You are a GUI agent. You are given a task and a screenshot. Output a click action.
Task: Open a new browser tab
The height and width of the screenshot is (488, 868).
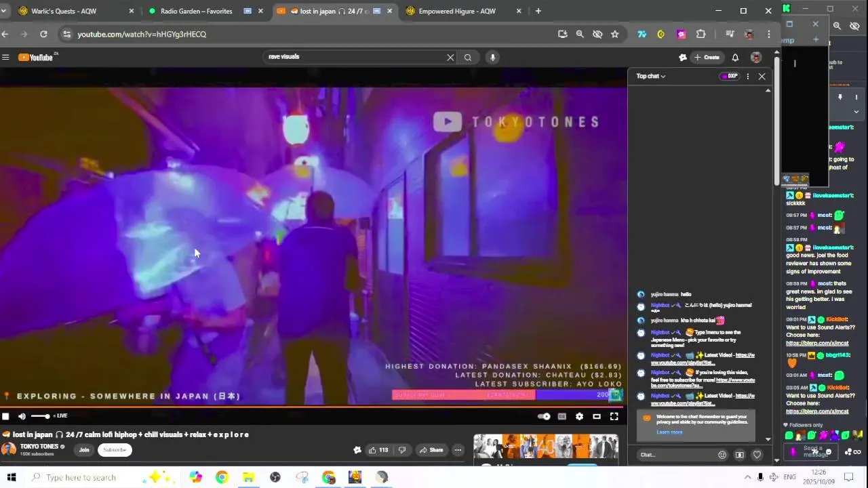pyautogui.click(x=538, y=11)
